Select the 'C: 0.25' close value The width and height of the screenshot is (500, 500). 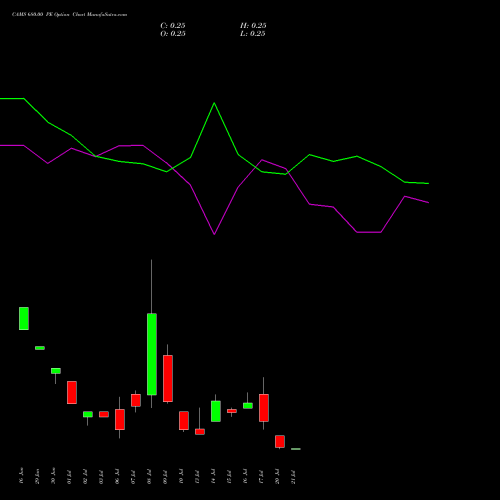click(173, 26)
